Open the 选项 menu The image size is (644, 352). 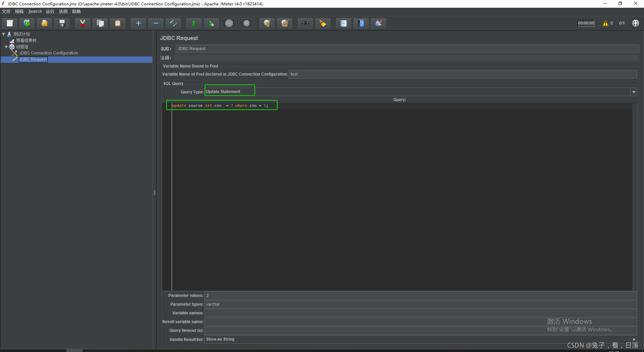63,11
